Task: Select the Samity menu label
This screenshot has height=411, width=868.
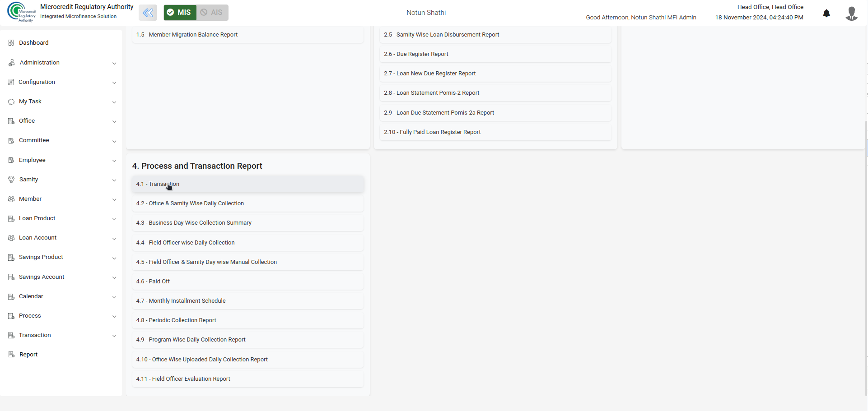Action: pyautogui.click(x=28, y=180)
